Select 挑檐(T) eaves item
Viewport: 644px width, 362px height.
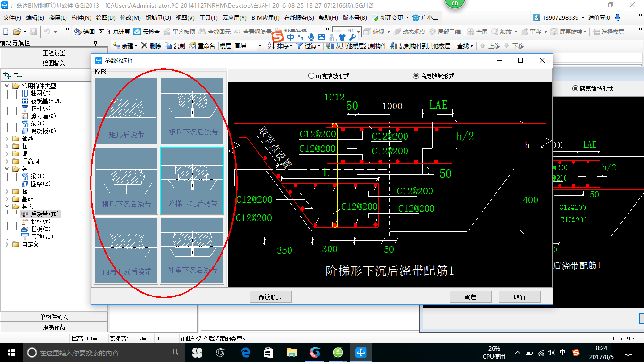coord(36,222)
